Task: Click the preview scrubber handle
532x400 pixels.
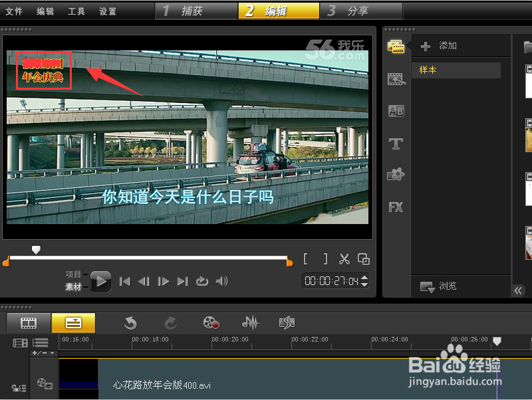Action: (x=36, y=250)
